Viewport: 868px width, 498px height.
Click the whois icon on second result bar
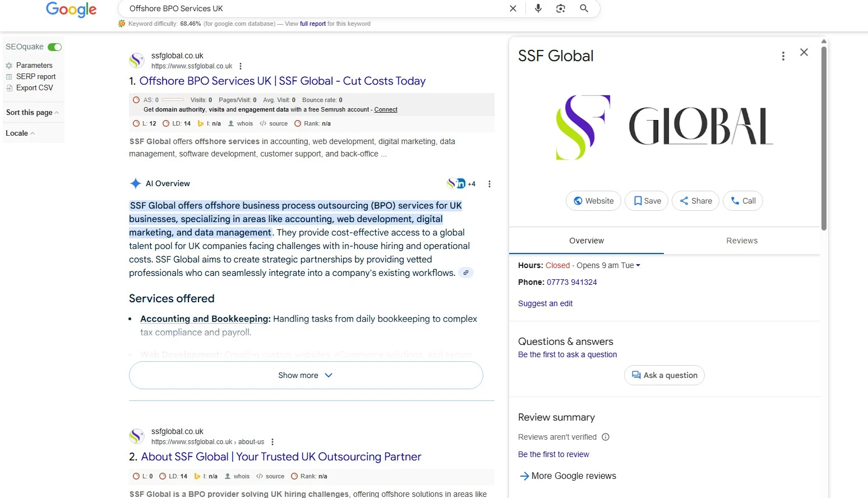tap(228, 477)
